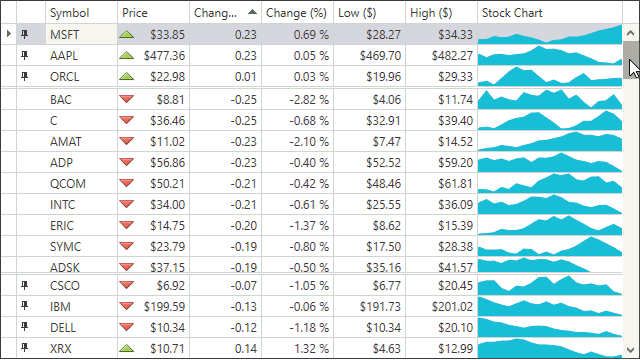Viewport: 640px width, 360px height.
Task: Click the vertical scrollbar thumb
Action: click(631, 60)
